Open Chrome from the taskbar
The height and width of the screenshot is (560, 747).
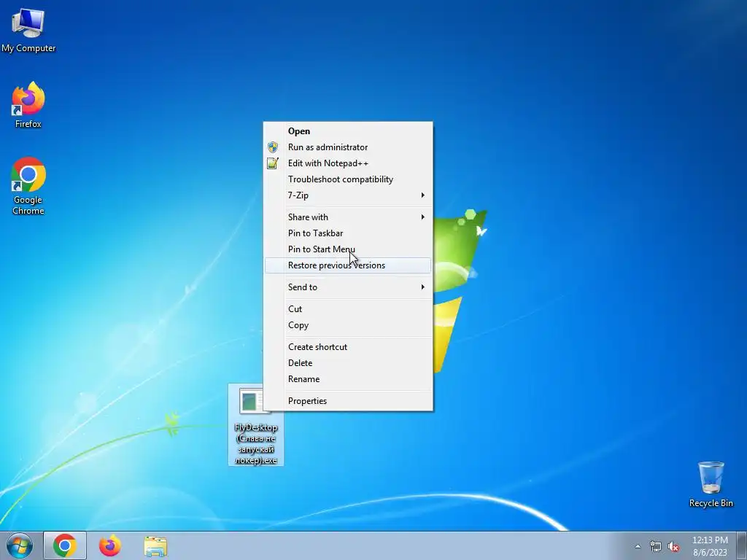(65, 545)
